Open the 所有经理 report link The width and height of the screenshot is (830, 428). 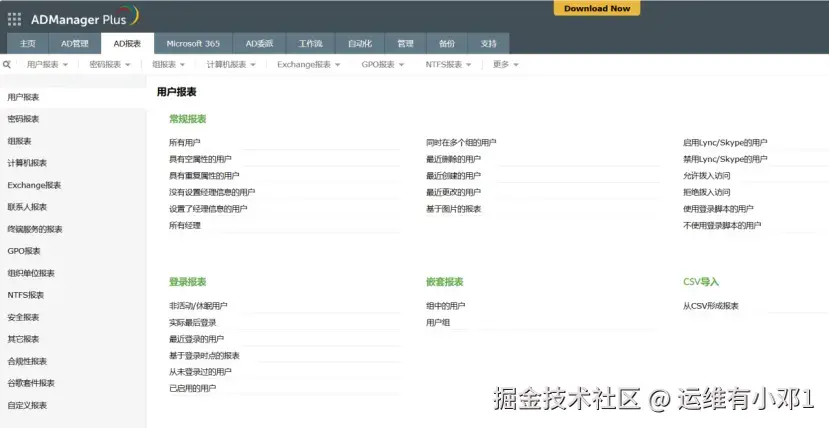pyautogui.click(x=185, y=225)
